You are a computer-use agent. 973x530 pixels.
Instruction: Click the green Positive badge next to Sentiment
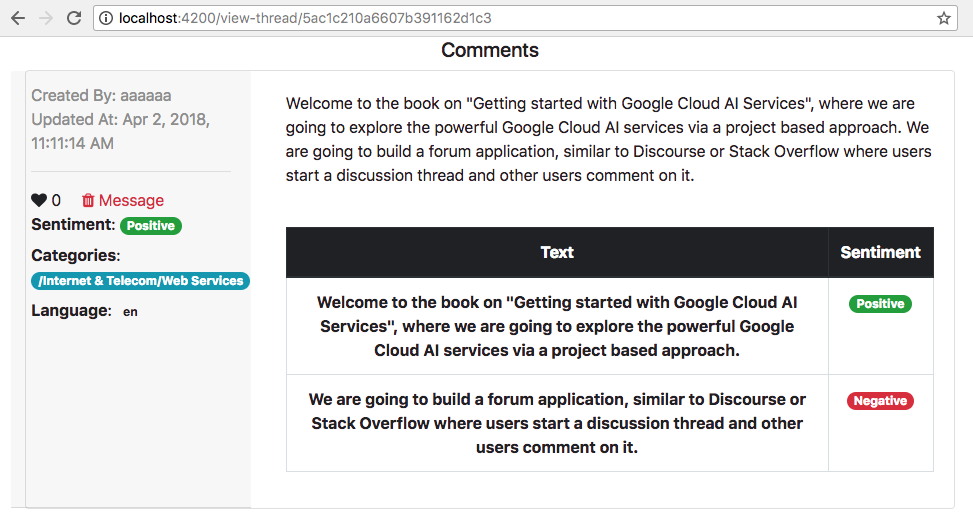click(151, 226)
